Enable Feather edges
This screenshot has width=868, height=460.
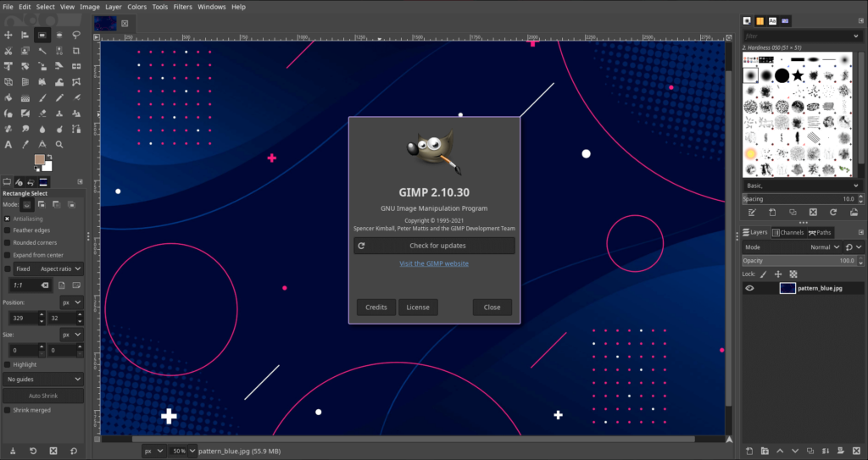point(7,230)
